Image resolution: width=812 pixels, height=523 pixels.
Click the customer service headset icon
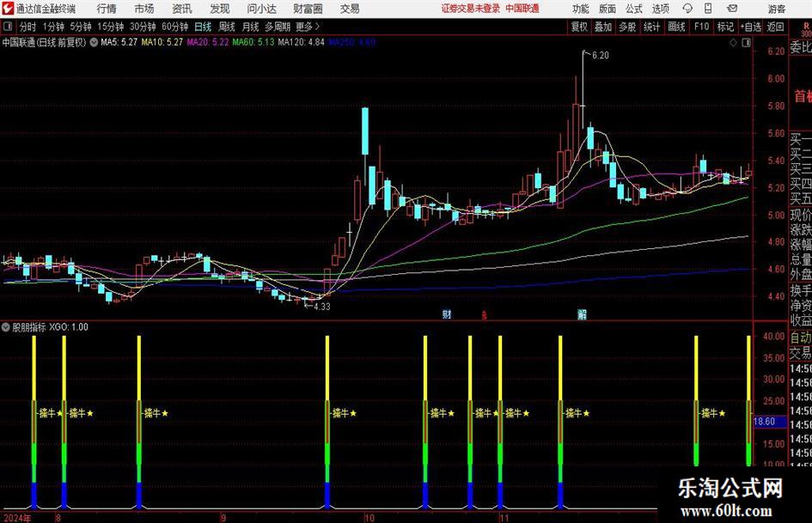687,9
